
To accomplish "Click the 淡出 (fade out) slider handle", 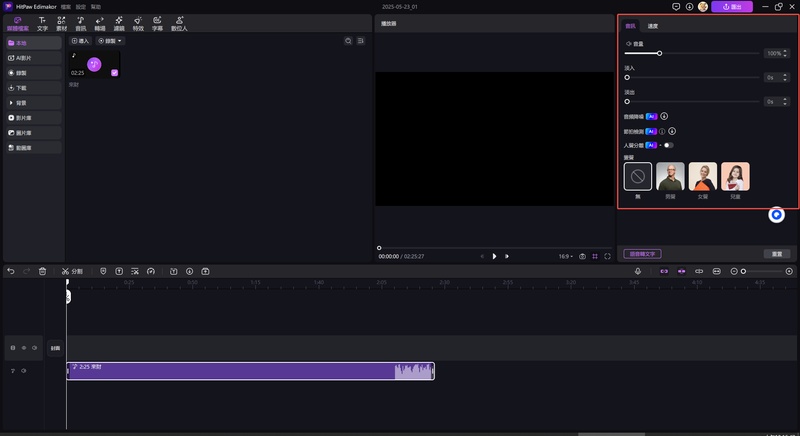I will pyautogui.click(x=627, y=101).
